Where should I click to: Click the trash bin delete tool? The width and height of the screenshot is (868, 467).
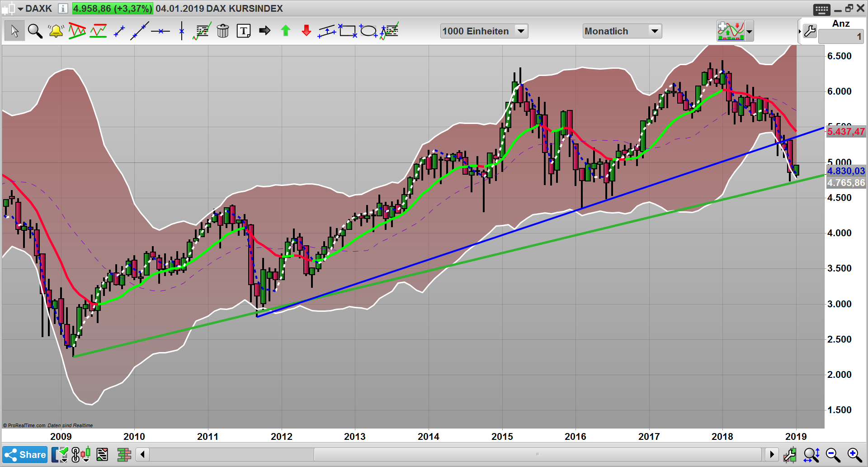(223, 31)
